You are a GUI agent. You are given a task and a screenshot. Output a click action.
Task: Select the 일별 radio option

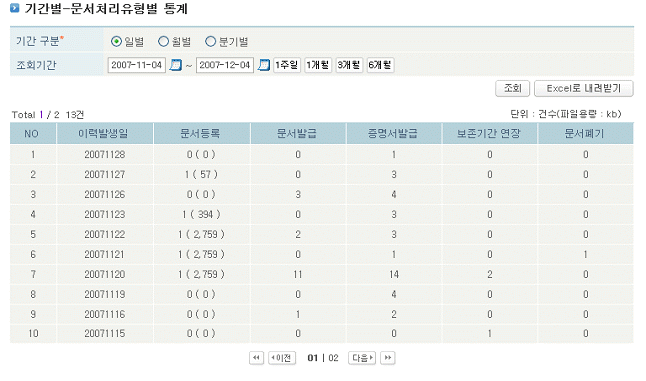pos(116,42)
